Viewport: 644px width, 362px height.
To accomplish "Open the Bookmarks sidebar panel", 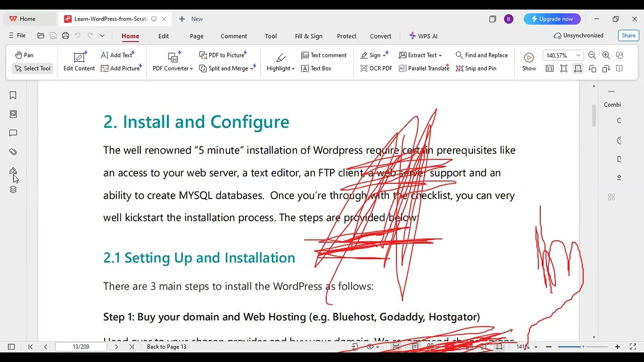I will 13,96.
